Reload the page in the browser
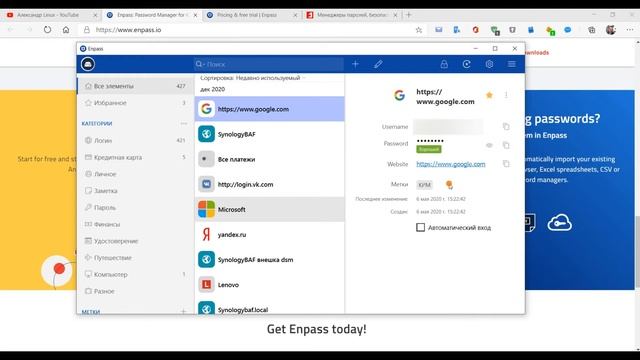Screen dimensions: 640x360 click(x=48, y=30)
